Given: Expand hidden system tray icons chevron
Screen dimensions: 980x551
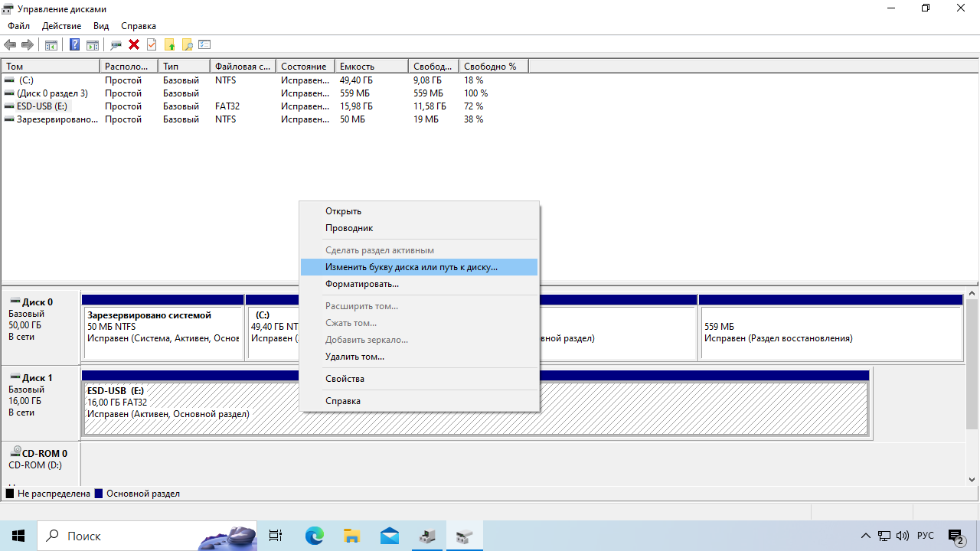Looking at the screenshot, I should [x=866, y=536].
